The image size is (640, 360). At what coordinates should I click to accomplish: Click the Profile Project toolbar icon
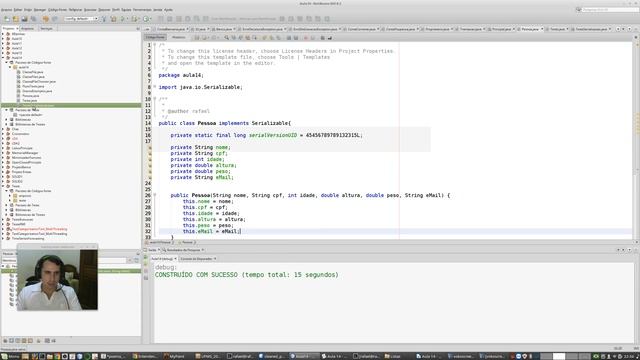click(x=146, y=19)
